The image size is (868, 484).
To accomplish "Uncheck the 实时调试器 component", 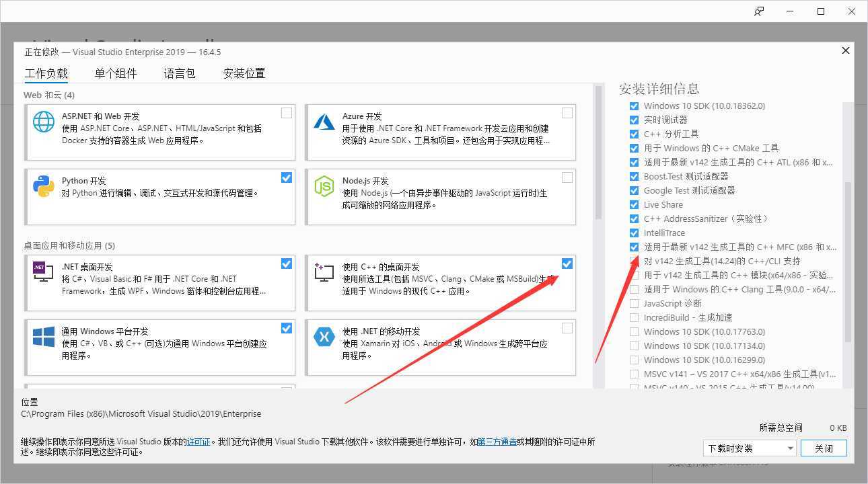I will click(634, 120).
